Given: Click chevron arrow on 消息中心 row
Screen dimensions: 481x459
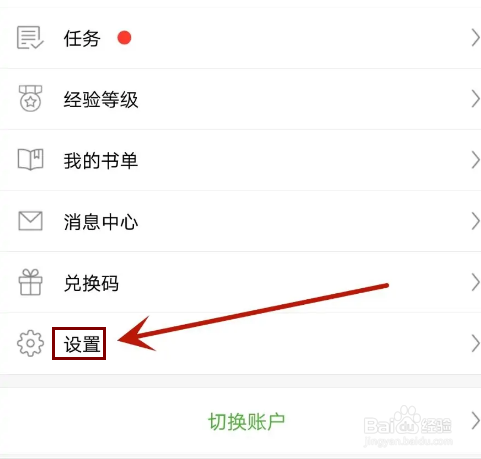Looking at the screenshot, I should 475,221.
